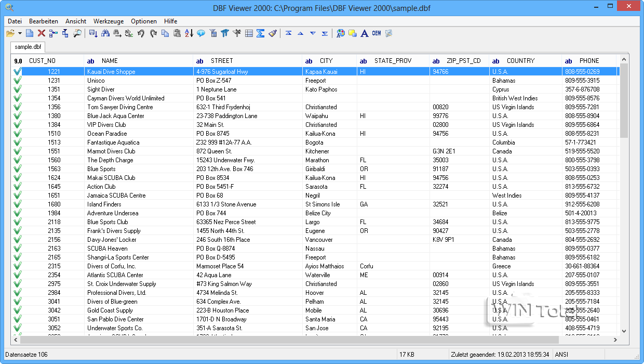Click the undo arrow icon
The height and width of the screenshot is (364, 644).
141,33
